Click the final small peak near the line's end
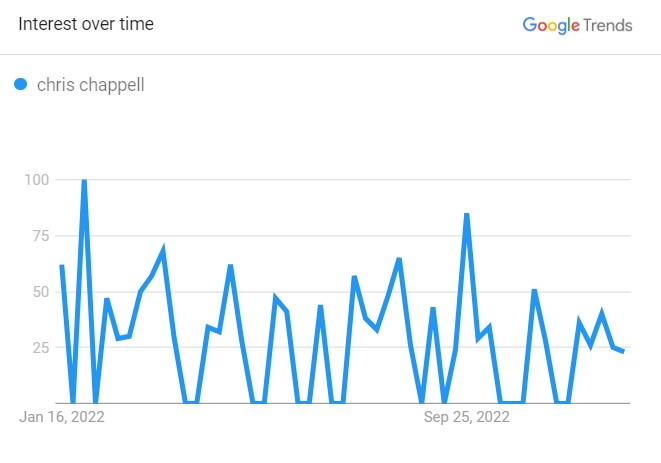 point(601,312)
